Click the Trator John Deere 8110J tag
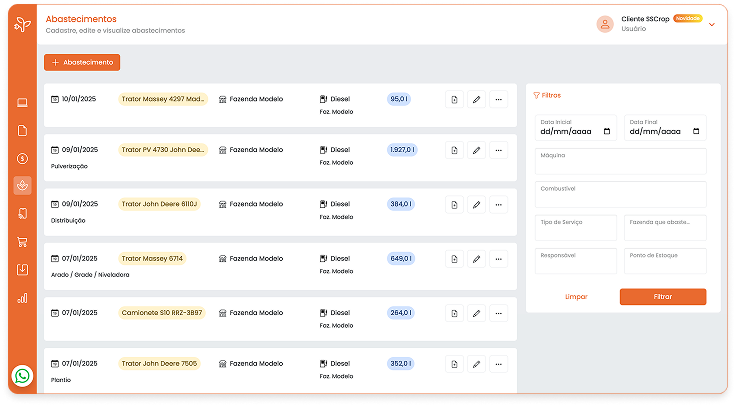This screenshot has height=406, width=736. [159, 204]
